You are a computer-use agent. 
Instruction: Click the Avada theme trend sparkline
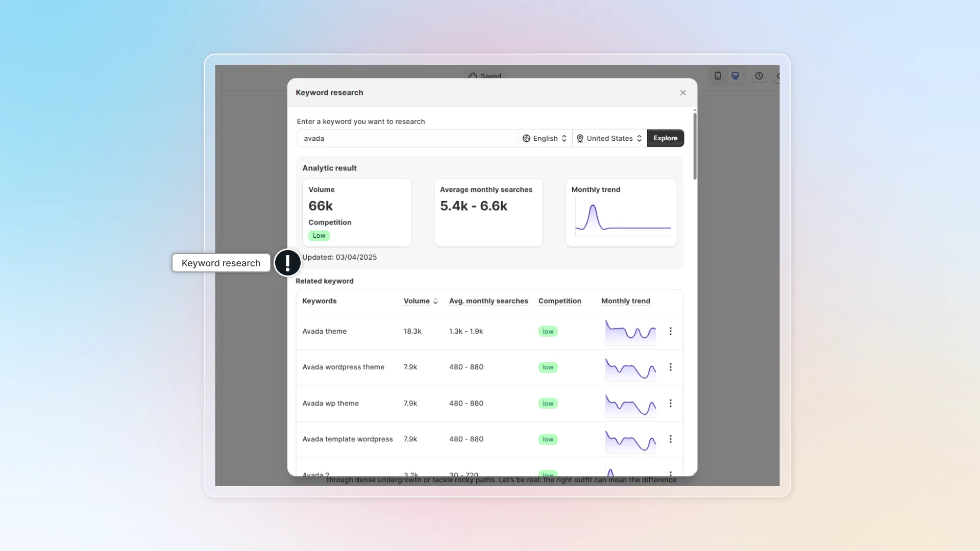click(630, 332)
